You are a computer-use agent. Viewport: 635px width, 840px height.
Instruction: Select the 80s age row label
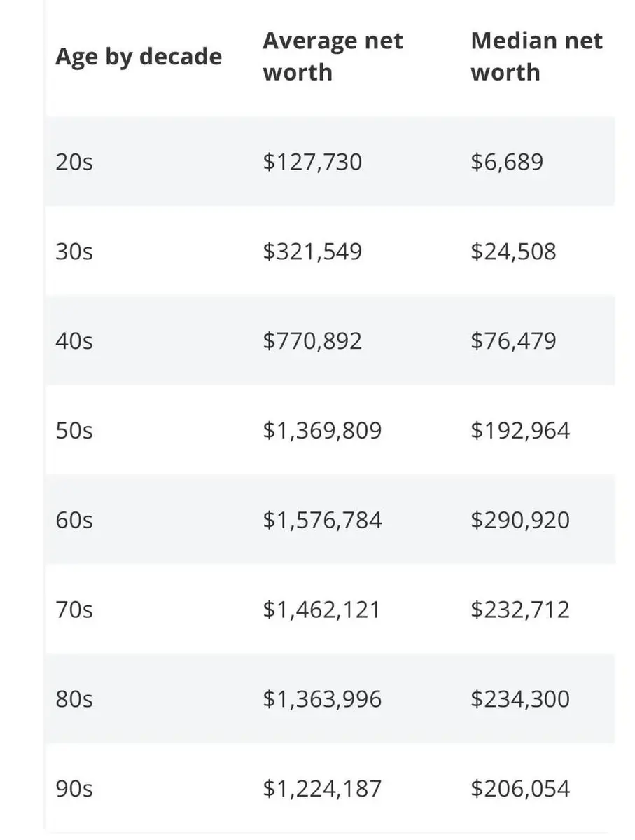[74, 698]
